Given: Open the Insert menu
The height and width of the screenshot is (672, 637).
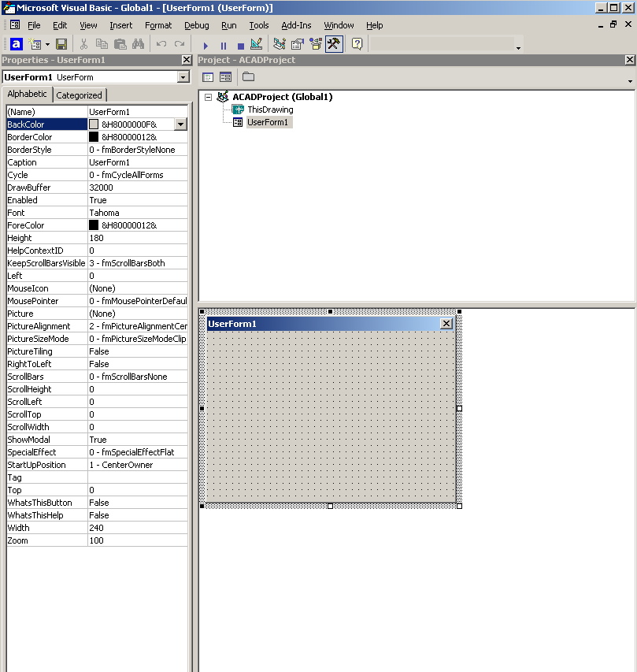Looking at the screenshot, I should [120, 25].
